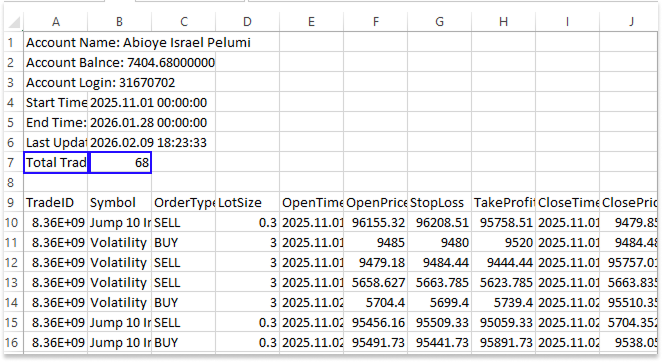Image resolution: width=662 pixels, height=362 pixels.
Task: Click stop loss 9480 cell
Action: (x=440, y=242)
